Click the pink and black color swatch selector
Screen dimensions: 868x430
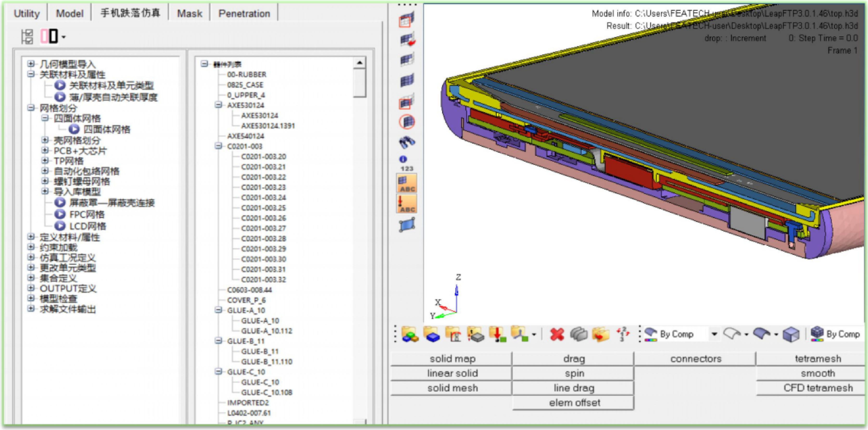pyautogui.click(x=50, y=36)
